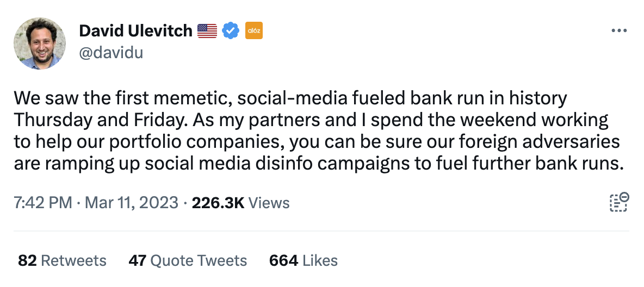Show the 664 Likes list

(304, 261)
